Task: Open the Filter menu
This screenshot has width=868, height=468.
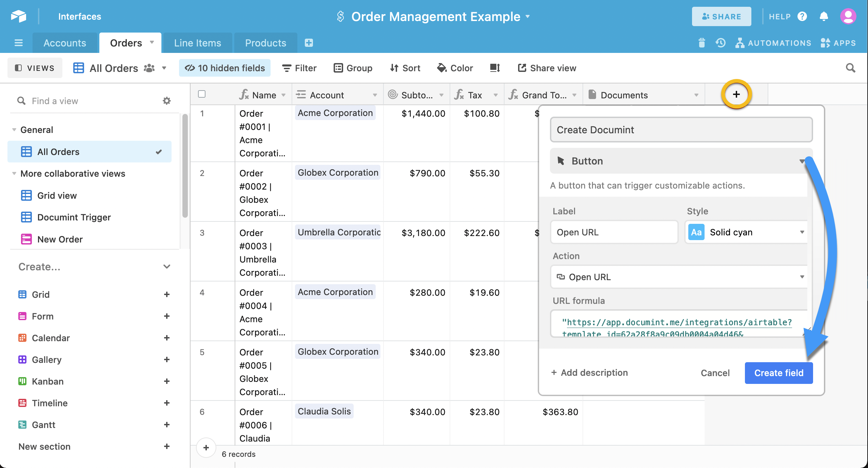Action: [x=299, y=68]
